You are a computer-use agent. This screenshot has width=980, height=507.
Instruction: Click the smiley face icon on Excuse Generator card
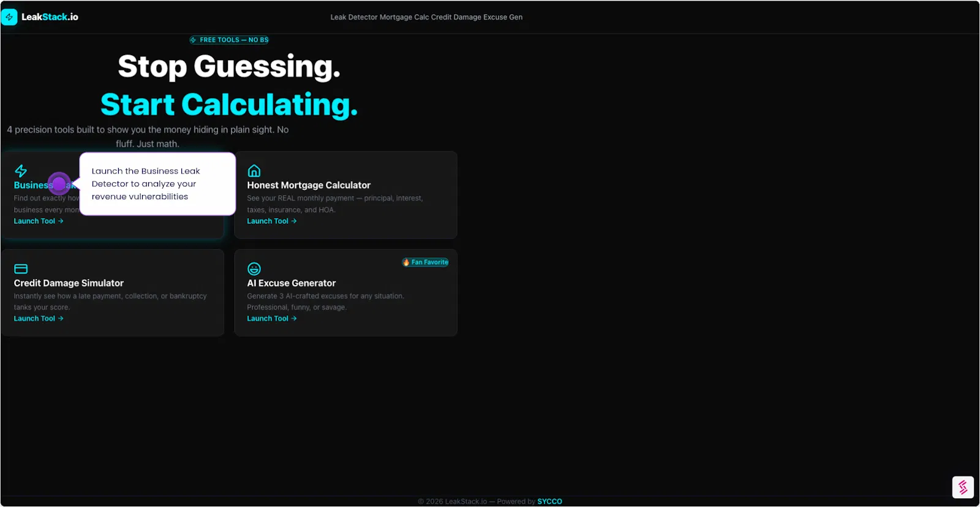tap(254, 269)
